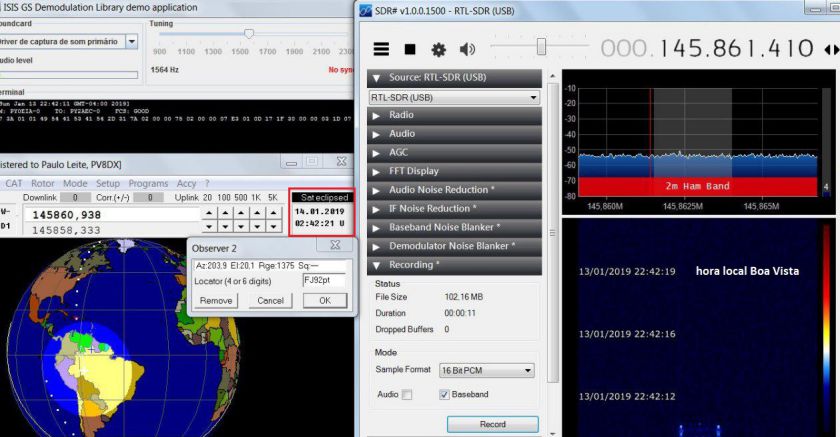Open the Setup menu
The height and width of the screenshot is (437, 840).
tap(108, 184)
